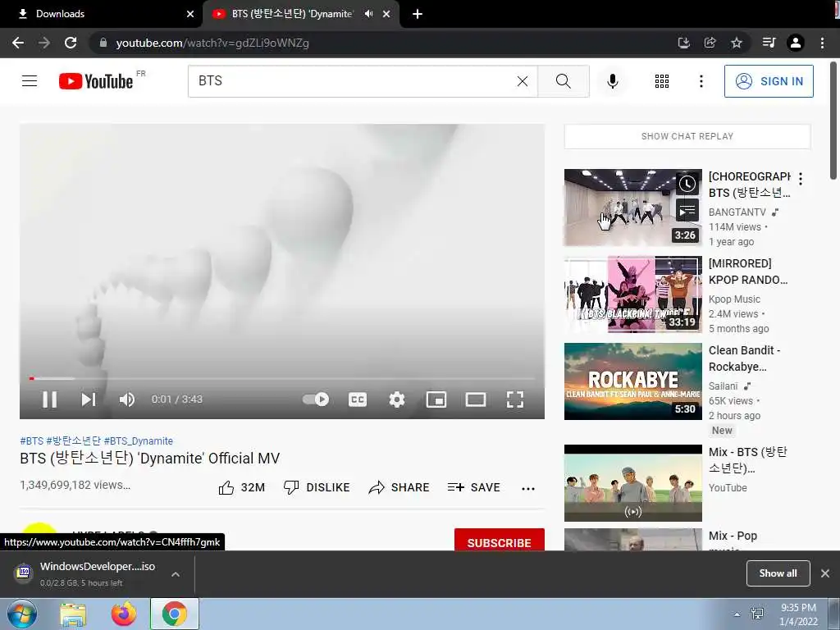Close the Downloads tab
Image resolution: width=840 pixels, height=630 pixels.
tap(190, 14)
